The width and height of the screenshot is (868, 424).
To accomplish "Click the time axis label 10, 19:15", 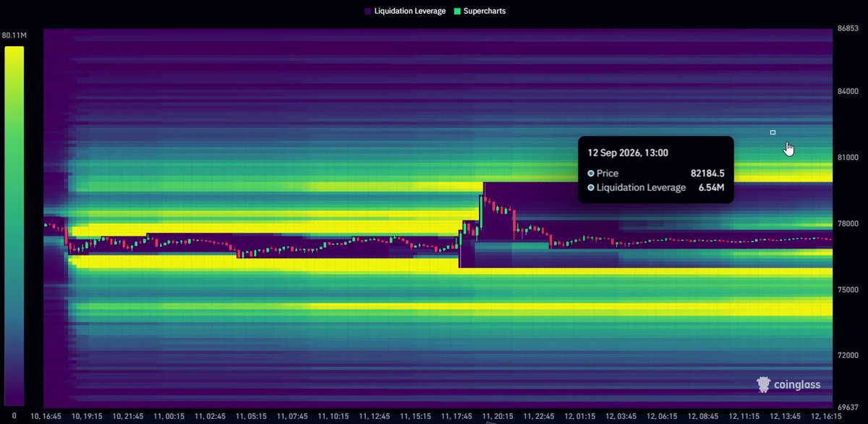I will (86, 417).
